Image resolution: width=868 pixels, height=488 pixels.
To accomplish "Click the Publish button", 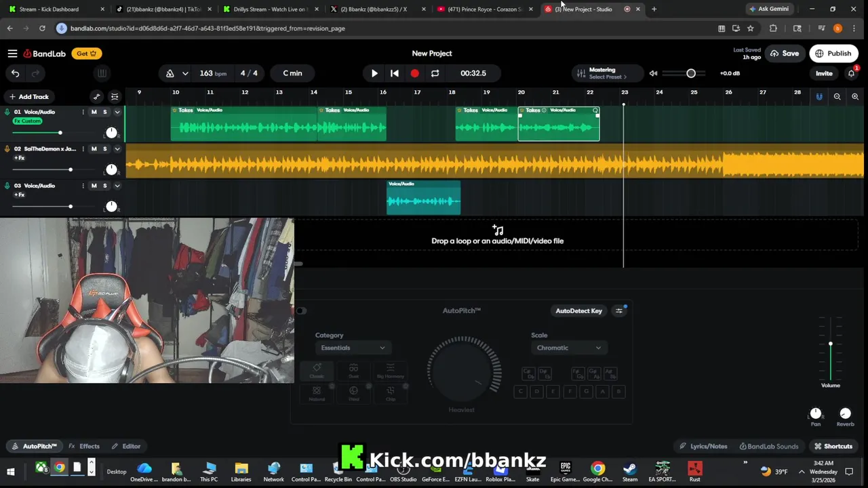I will tap(833, 54).
